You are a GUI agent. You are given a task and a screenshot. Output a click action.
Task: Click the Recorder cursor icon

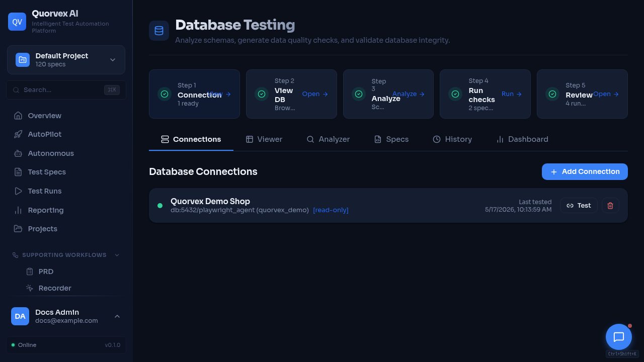tap(30, 288)
